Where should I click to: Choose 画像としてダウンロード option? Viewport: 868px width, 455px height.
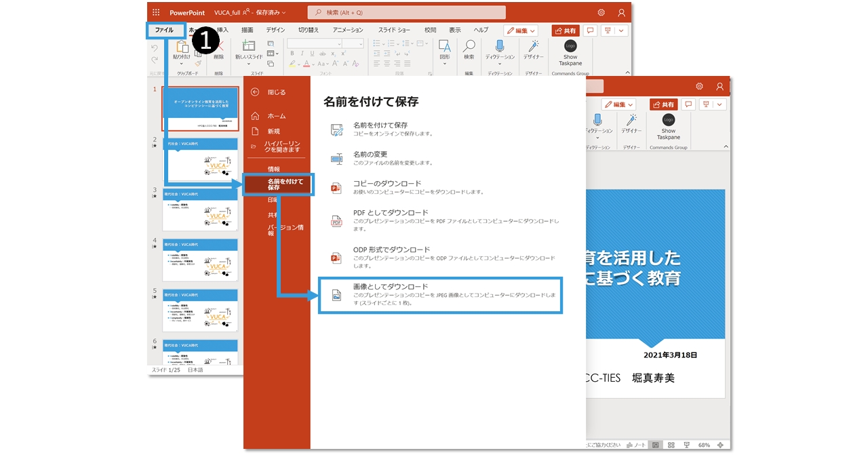[440, 295]
